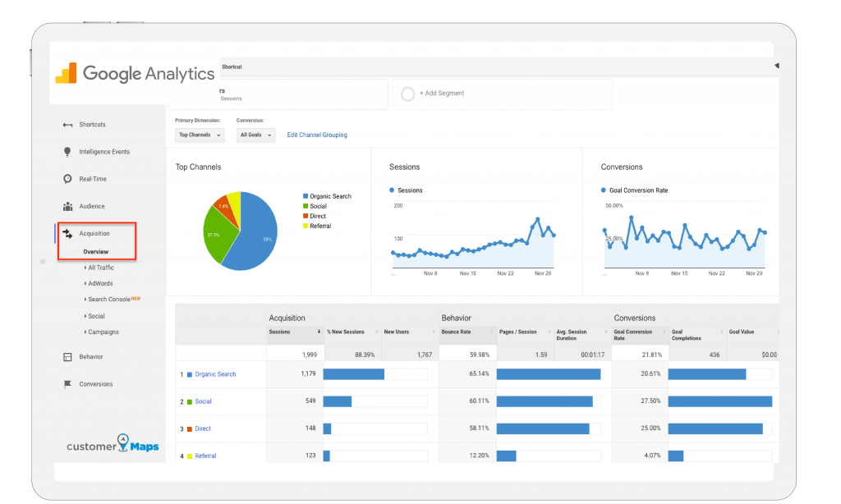Image resolution: width=841 pixels, height=504 pixels.
Task: Click Edit Channel Grouping link
Action: point(317,135)
